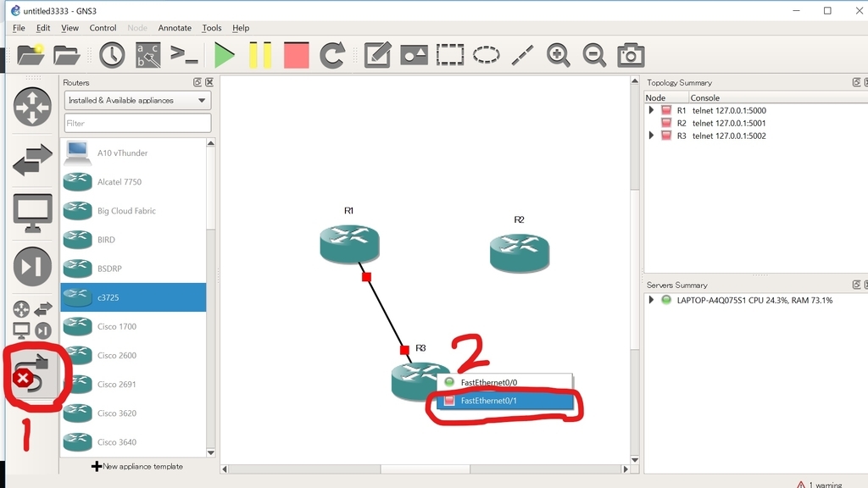Reload all devices icon
Screen dimensions: 868x488
click(332, 55)
